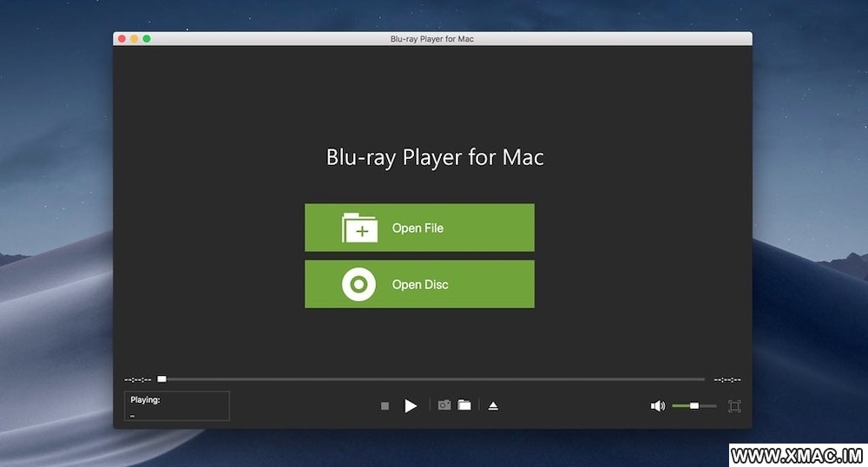The image size is (868, 467).
Task: Take a snapshot with the camera icon
Action: [x=444, y=405]
